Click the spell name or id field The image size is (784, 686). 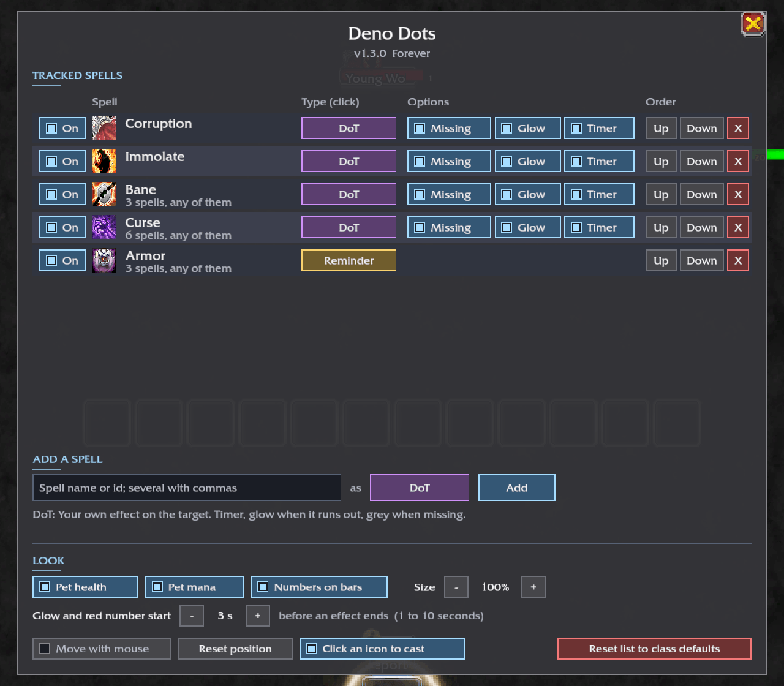coord(187,488)
